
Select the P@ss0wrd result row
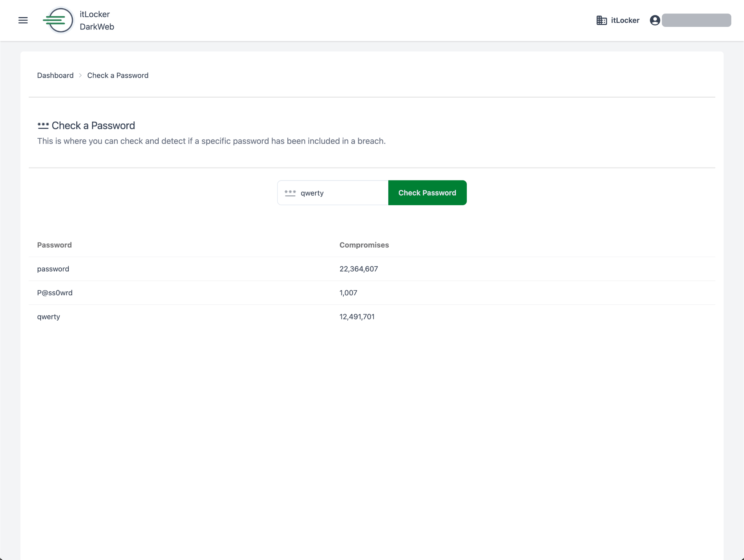tap(55, 293)
